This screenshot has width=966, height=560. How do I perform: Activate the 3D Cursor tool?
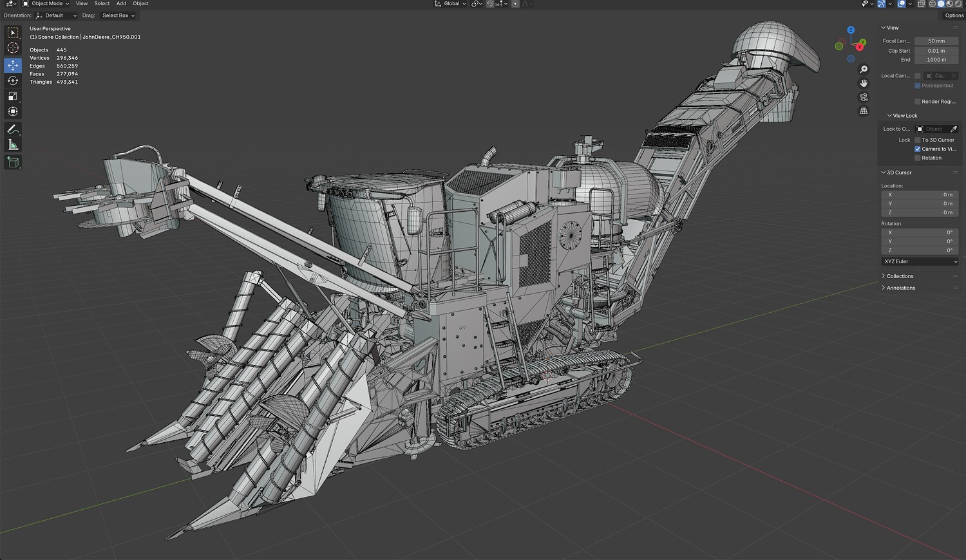click(x=13, y=48)
